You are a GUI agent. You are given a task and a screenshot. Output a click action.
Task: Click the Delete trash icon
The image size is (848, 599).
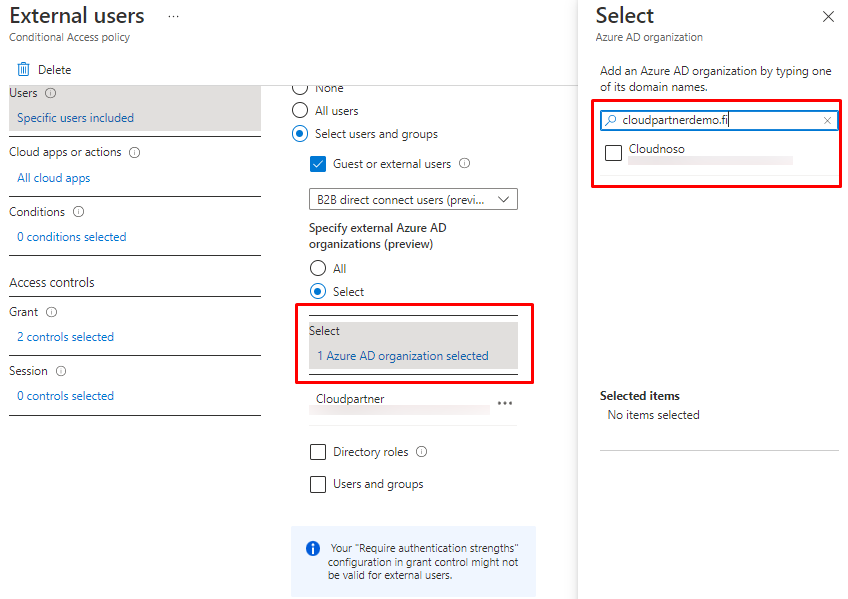(x=23, y=70)
